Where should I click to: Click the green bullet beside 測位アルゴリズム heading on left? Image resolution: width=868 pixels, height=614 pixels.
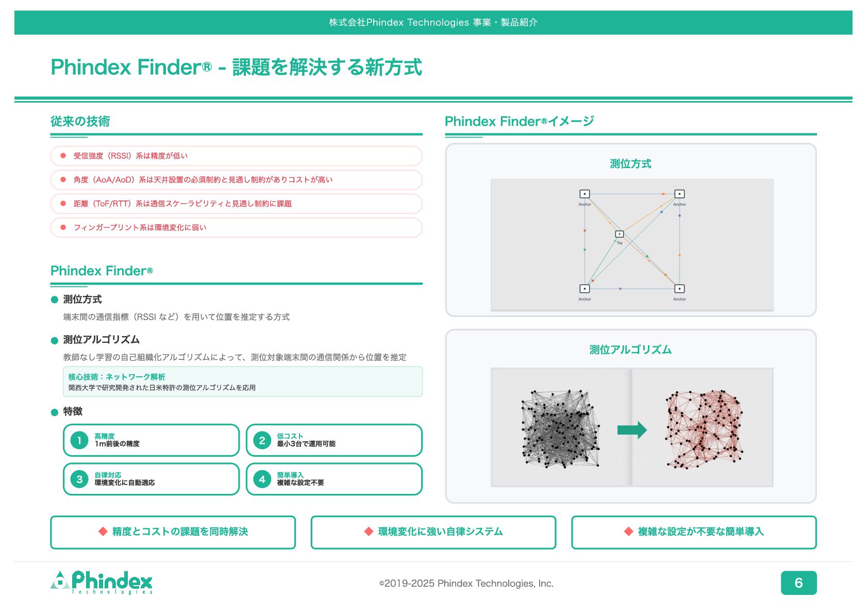[55, 340]
